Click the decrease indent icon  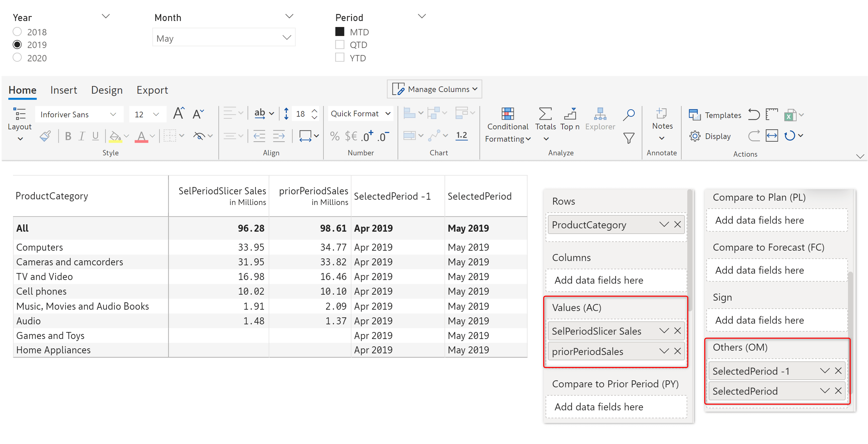point(259,136)
